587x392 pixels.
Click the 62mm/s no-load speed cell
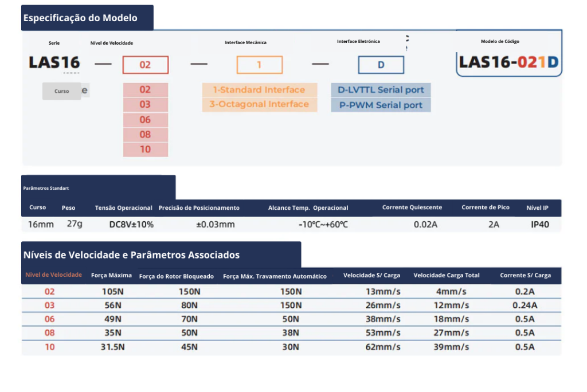383,347
